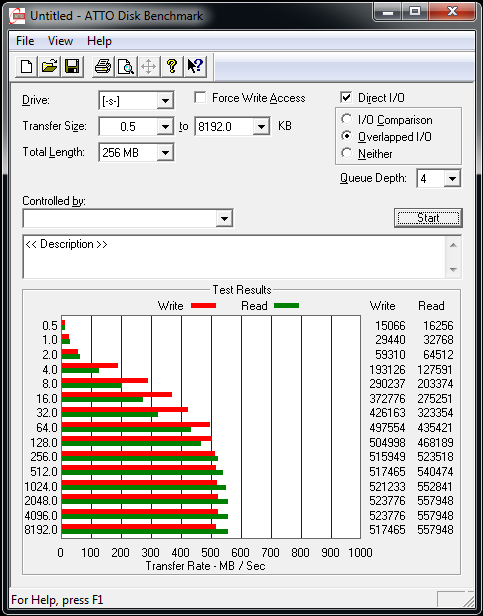This screenshot has width=483, height=616.
Task: Click the yellow question mark About icon
Action: pyautogui.click(x=171, y=66)
